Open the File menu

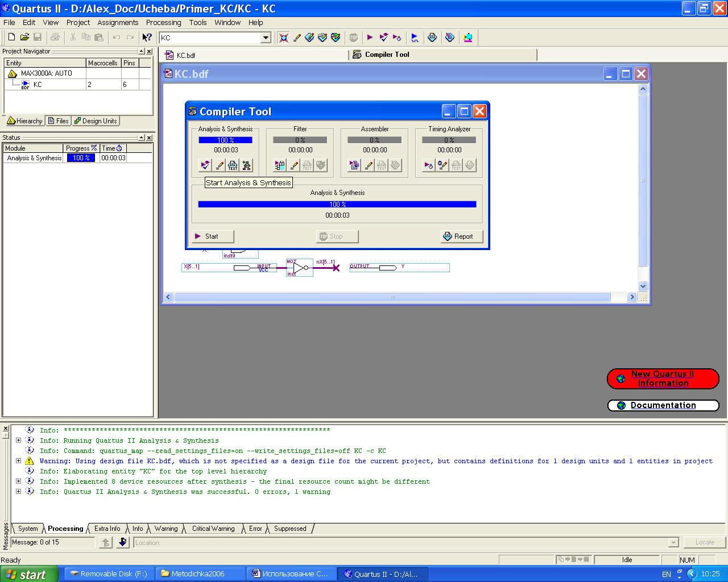tap(9, 22)
